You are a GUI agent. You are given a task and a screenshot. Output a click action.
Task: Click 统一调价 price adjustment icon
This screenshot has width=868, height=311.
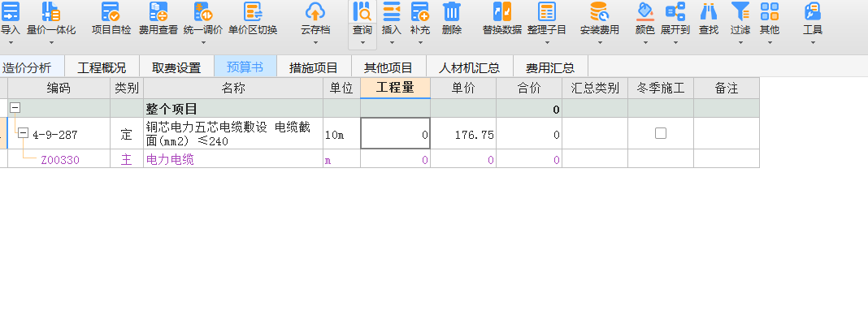coord(203,11)
